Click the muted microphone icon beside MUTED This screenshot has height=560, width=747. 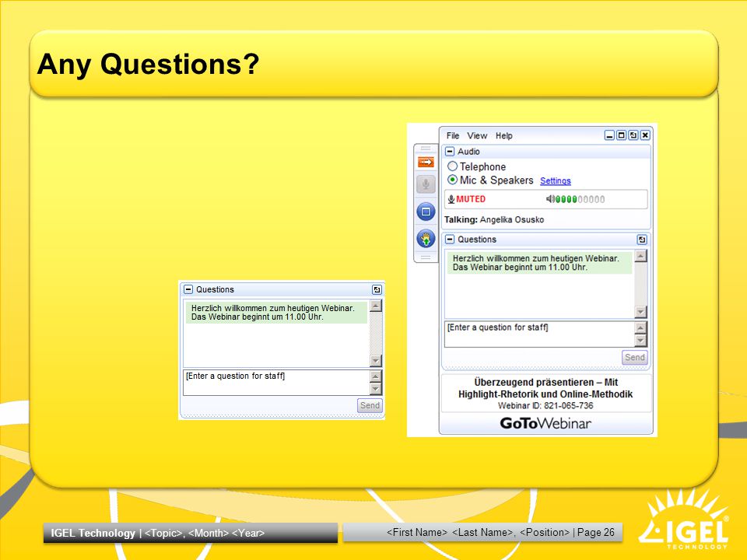coord(451,200)
